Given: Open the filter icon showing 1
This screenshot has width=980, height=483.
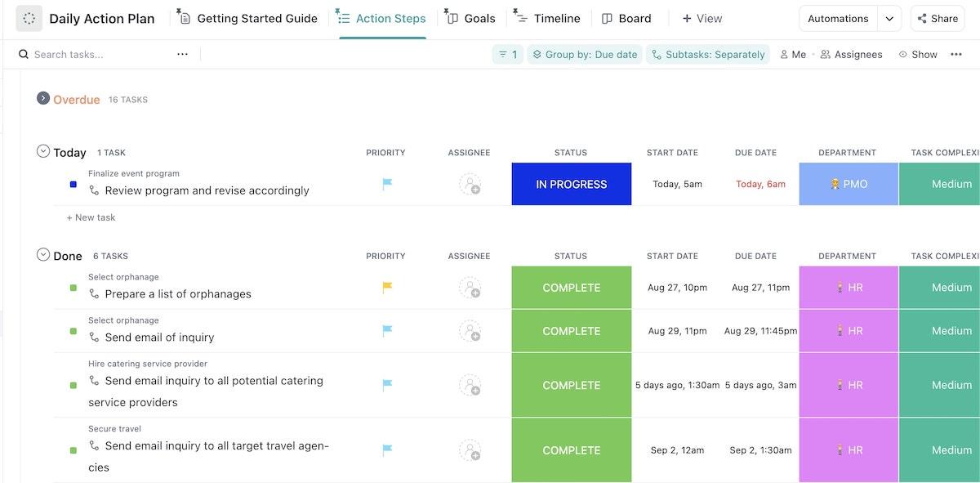Looking at the screenshot, I should [507, 55].
